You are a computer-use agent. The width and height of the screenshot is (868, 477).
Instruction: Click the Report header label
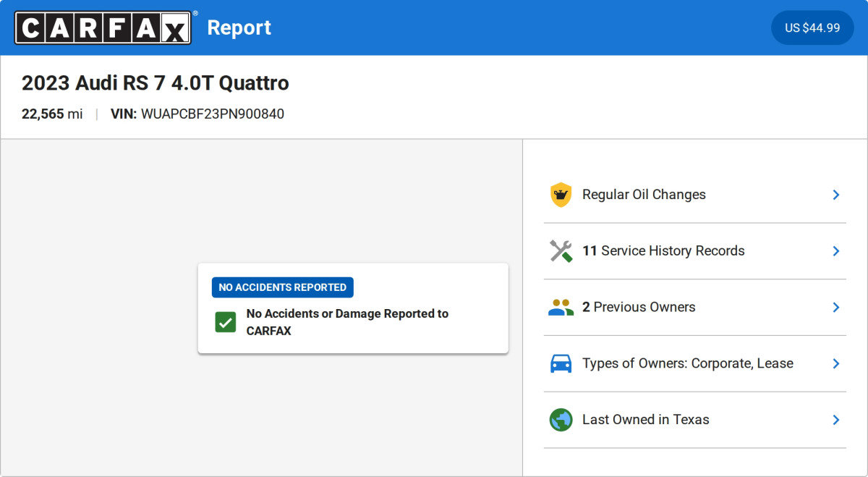(239, 28)
